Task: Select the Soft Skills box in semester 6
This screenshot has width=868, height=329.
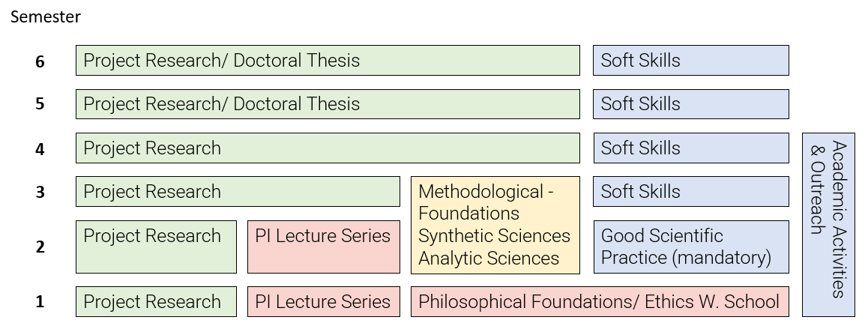Action: coord(691,61)
